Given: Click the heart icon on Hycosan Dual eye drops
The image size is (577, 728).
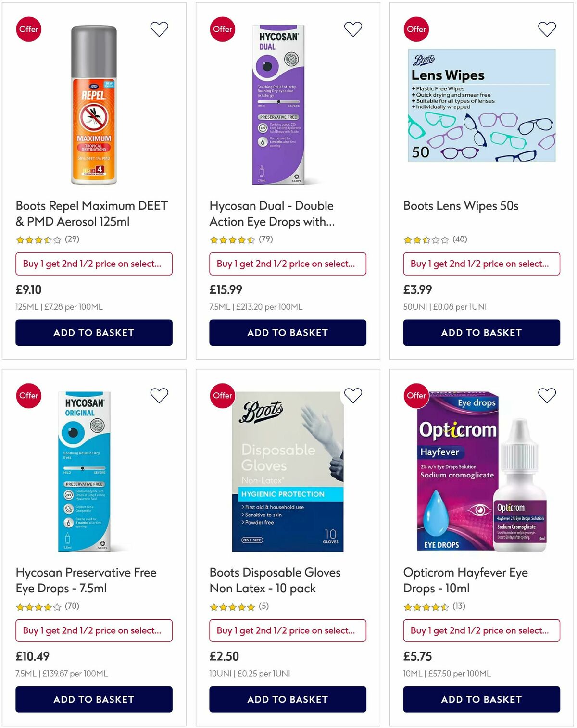Looking at the screenshot, I should 353,29.
